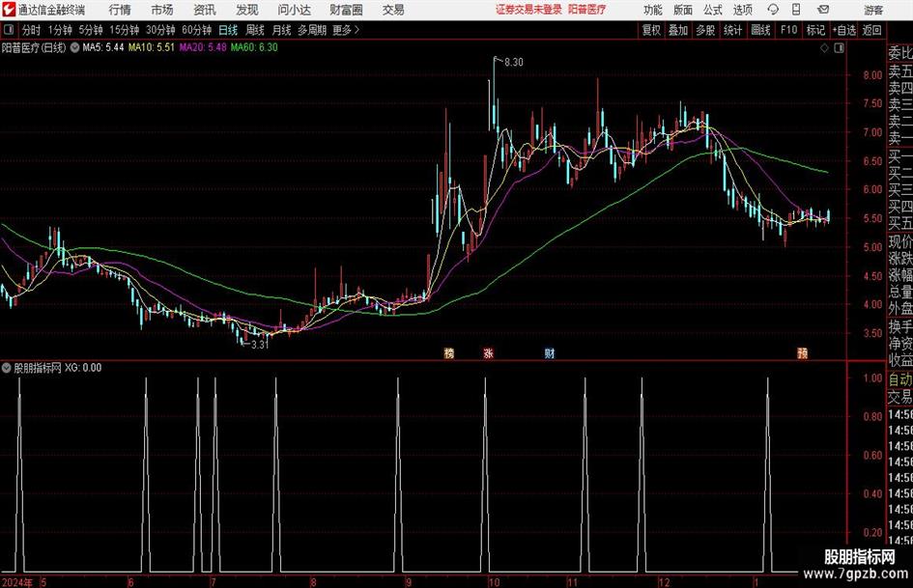Switch to 1分钟 chart period
913x588 pixels.
60,30
